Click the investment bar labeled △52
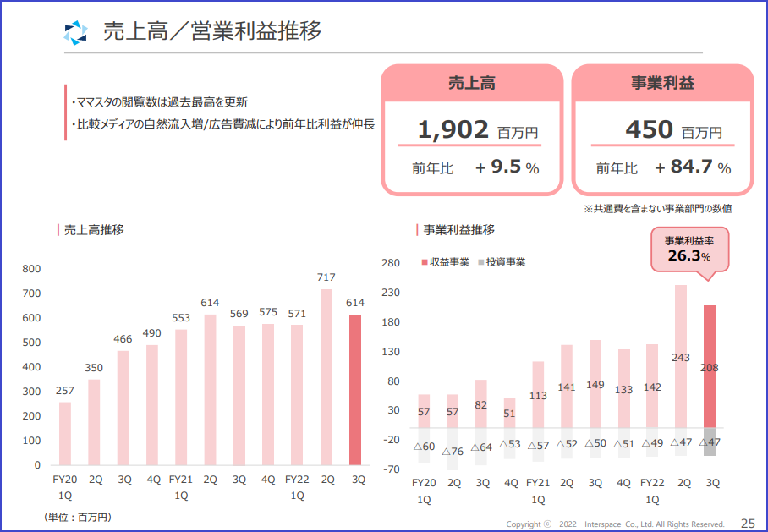768x532 pixels. (567, 443)
